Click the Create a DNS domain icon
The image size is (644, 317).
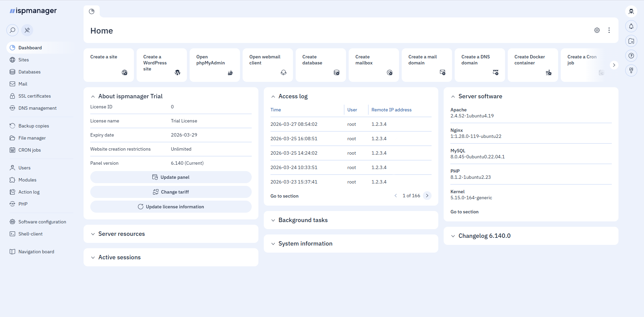[496, 72]
